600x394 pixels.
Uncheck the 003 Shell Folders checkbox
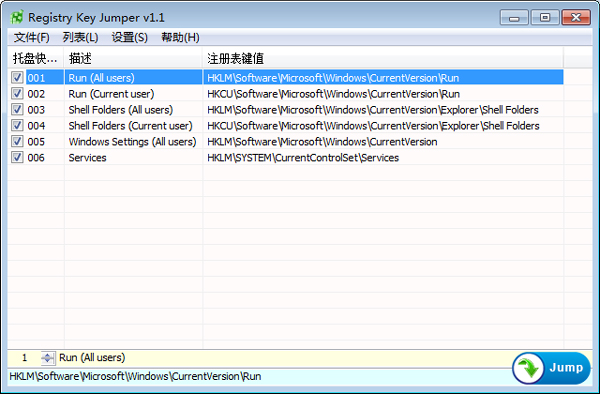[17, 109]
